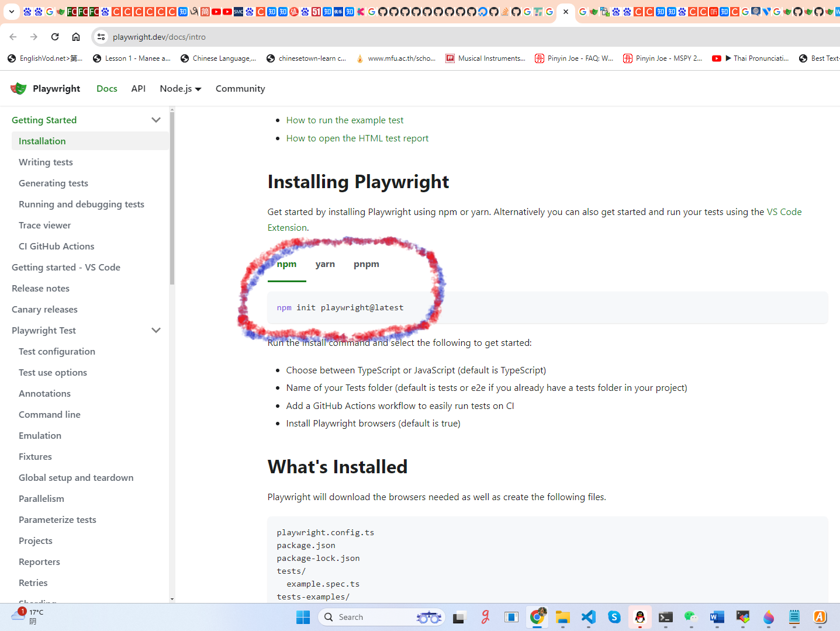Image resolution: width=840 pixels, height=631 pixels.
Task: Open the Generating tests sidebar page
Action: click(53, 183)
